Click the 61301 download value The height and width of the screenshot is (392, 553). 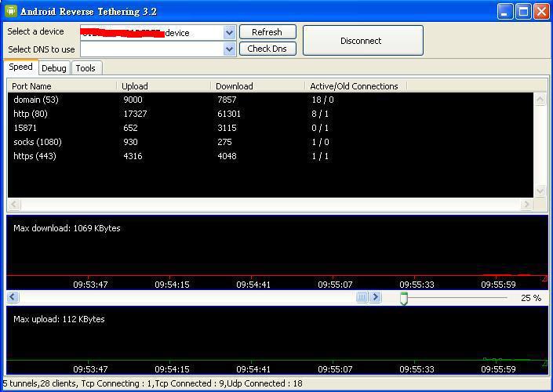[x=229, y=114]
